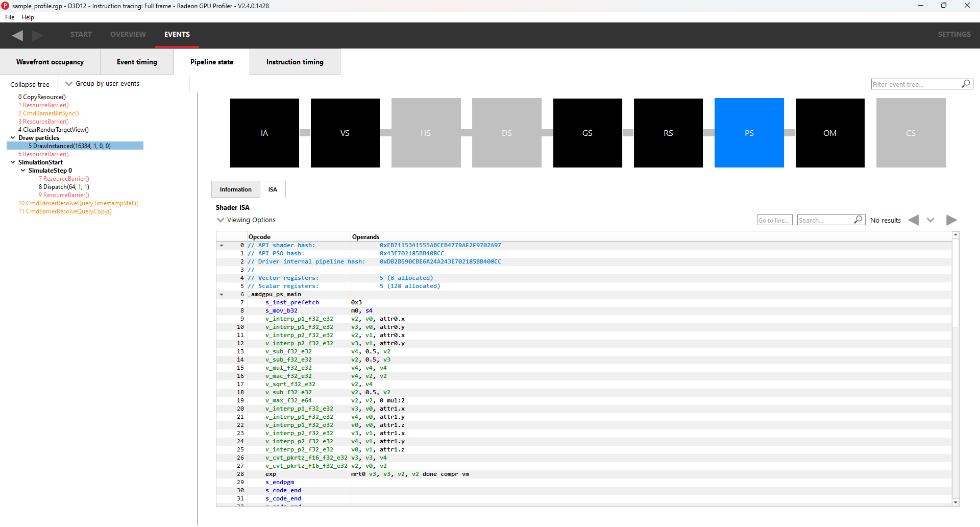Expand the Viewing Options section

click(220, 220)
